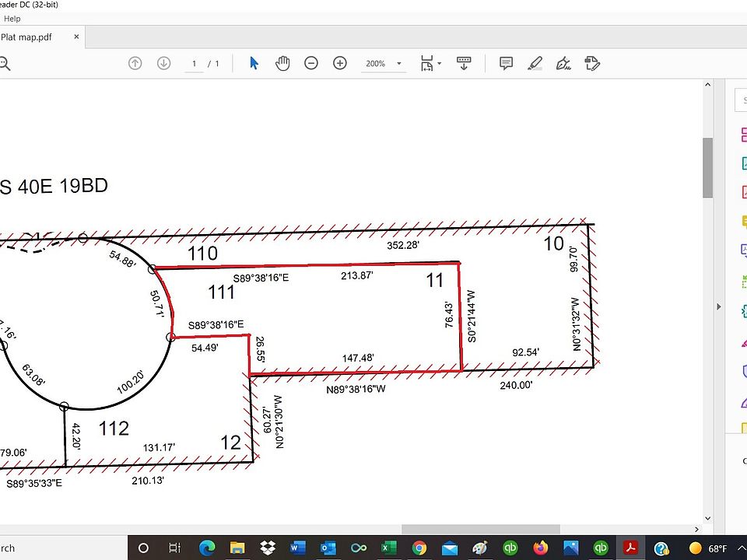Open Outlook from the taskbar
The height and width of the screenshot is (560, 747).
tap(328, 548)
